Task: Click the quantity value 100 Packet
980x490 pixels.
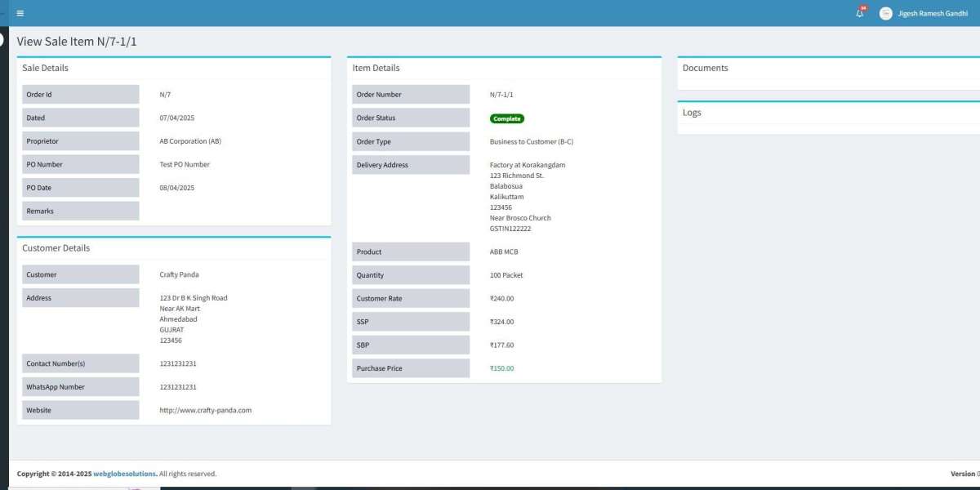Action: pyautogui.click(x=506, y=275)
